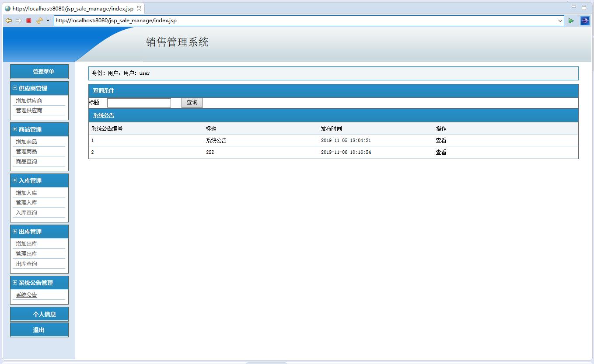Image resolution: width=594 pixels, height=364 pixels.
Task: Expand the 系统公告管理 section
Action: pyautogui.click(x=15, y=282)
